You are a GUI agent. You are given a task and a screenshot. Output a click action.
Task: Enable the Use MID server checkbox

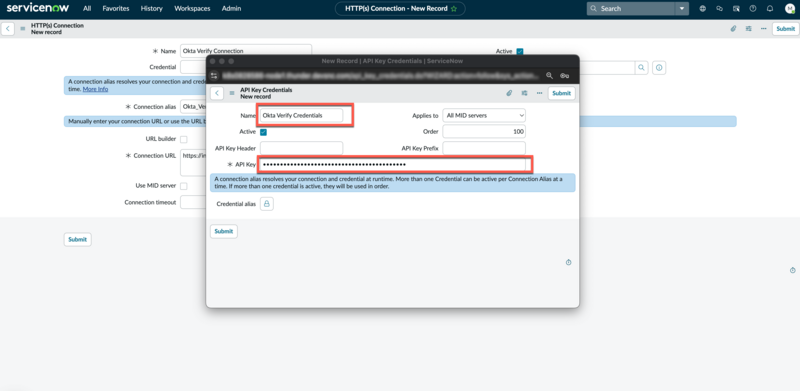pyautogui.click(x=184, y=186)
